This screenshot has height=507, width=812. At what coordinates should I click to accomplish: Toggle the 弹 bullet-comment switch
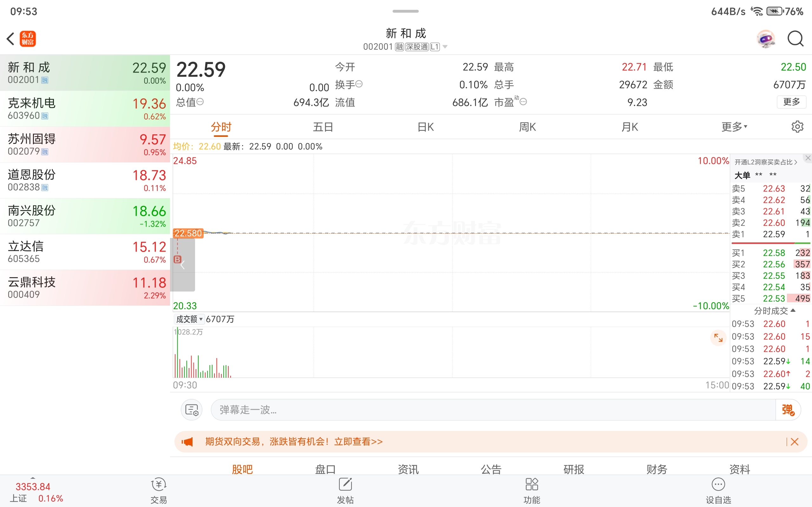[788, 410]
